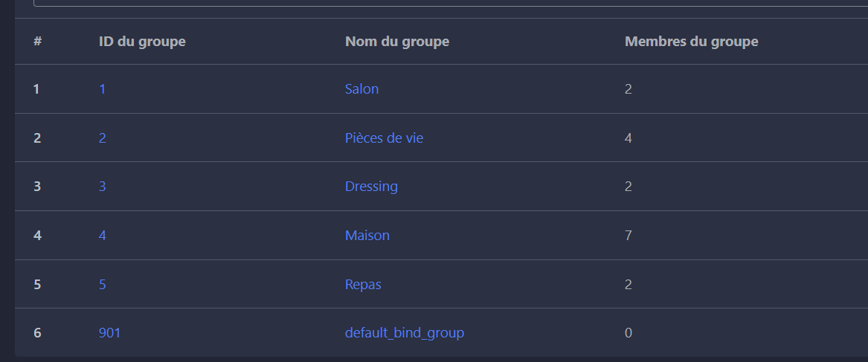This screenshot has width=868, height=362.
Task: Open group ID 1 link
Action: [103, 89]
